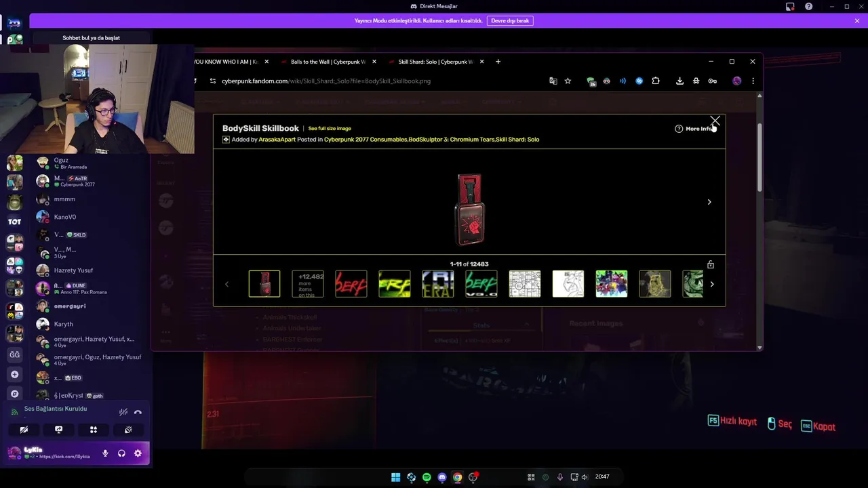This screenshot has width=868, height=488.
Task: Open OBS Studio from the taskbar
Action: coord(473,477)
